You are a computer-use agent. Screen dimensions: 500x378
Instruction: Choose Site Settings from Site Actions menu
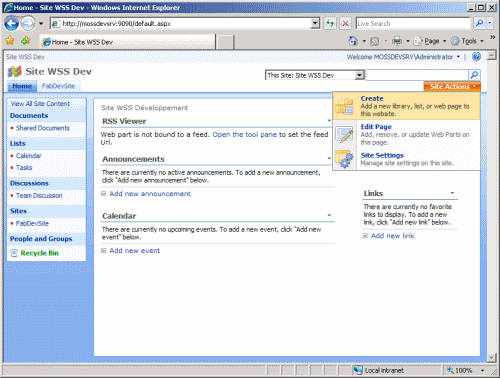click(x=406, y=159)
